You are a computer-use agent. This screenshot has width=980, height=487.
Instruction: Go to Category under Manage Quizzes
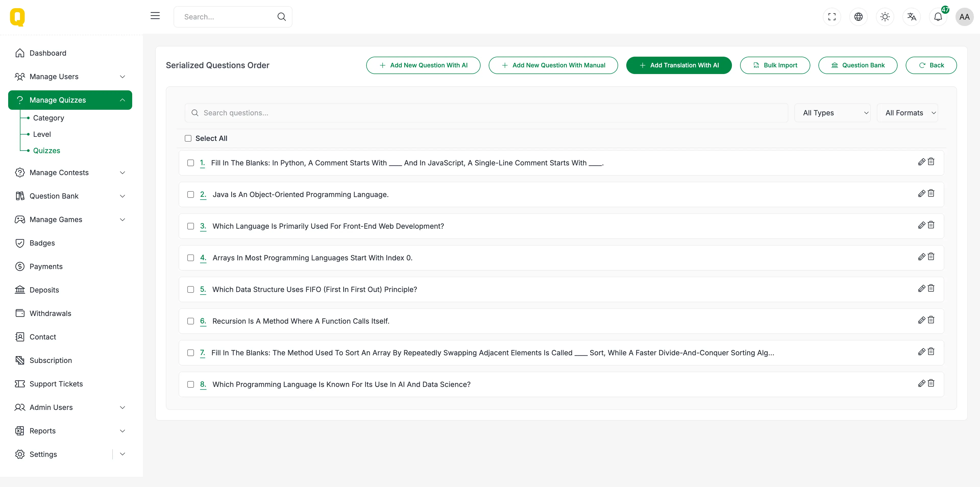pyautogui.click(x=49, y=118)
